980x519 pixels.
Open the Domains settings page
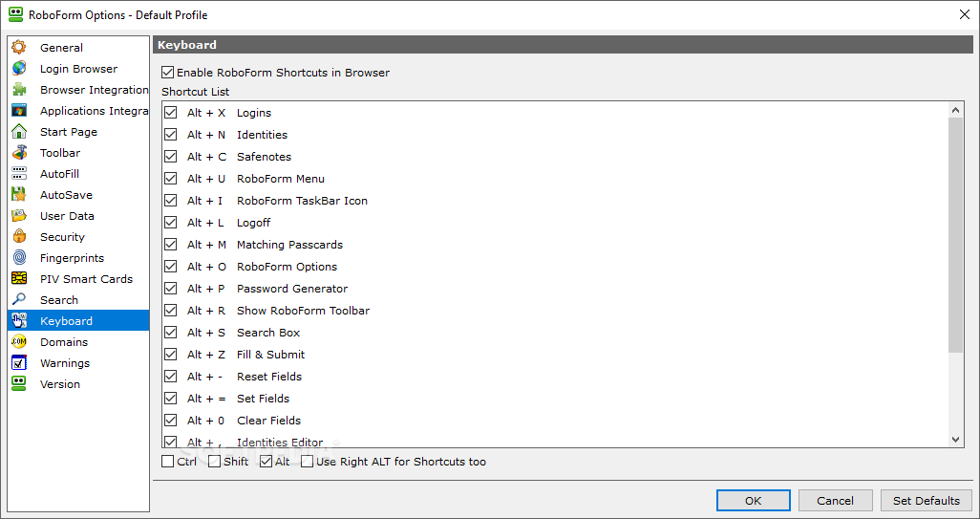(78, 342)
